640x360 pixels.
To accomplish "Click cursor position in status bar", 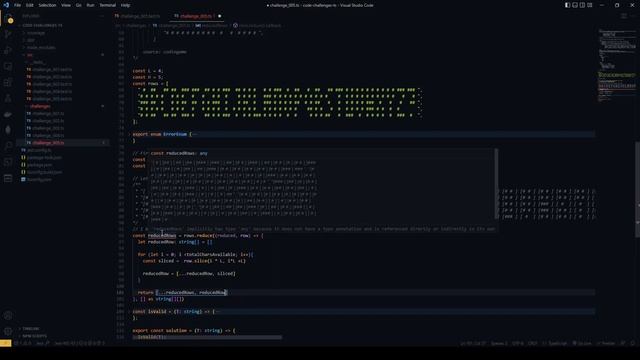I will point(474,343).
